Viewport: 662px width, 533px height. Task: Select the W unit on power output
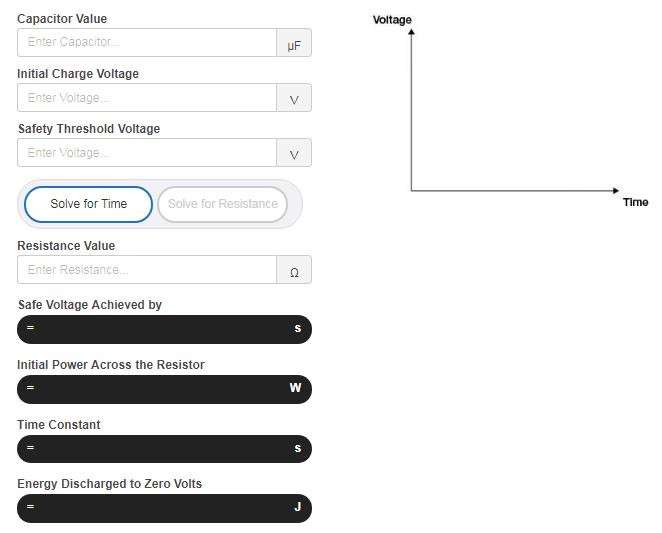click(x=295, y=388)
